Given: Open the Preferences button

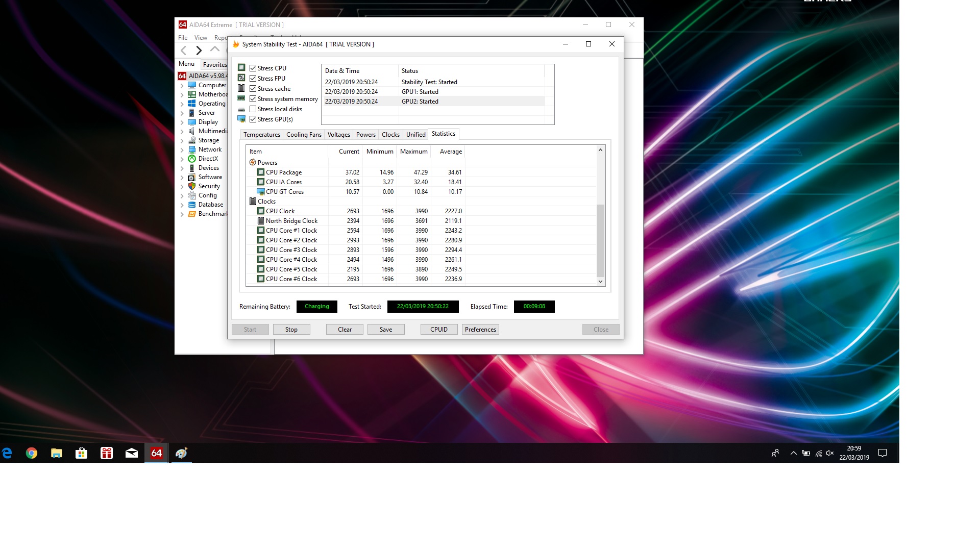Looking at the screenshot, I should [480, 330].
